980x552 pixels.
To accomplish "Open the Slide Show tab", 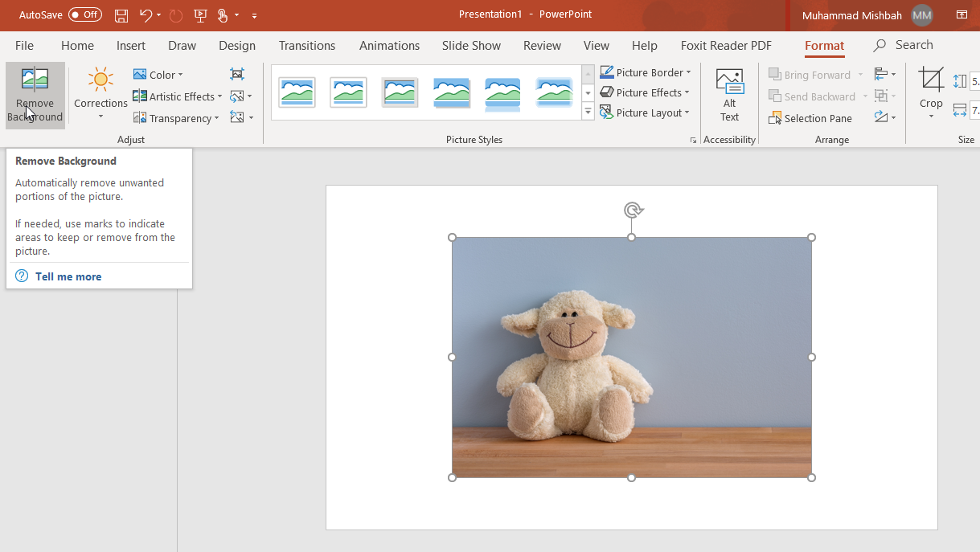I will tap(471, 46).
